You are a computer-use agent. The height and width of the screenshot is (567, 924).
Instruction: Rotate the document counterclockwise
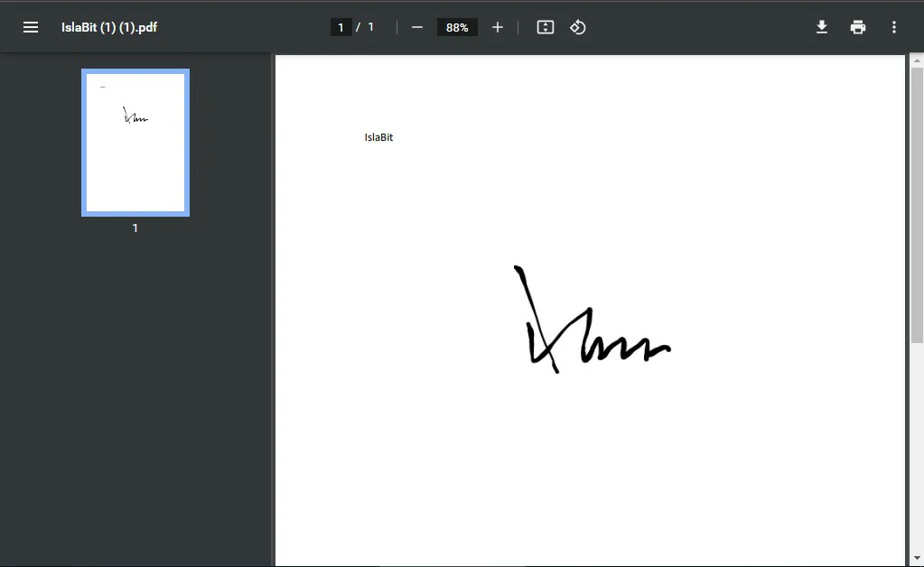[x=577, y=27]
